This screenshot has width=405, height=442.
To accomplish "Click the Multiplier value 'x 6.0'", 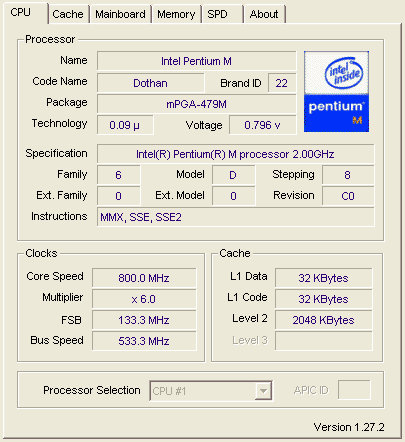I will coord(144,299).
